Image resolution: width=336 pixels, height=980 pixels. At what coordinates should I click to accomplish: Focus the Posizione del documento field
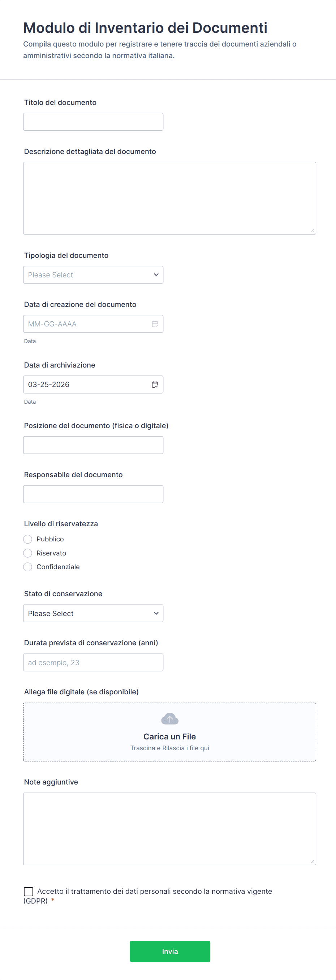pos(93,445)
